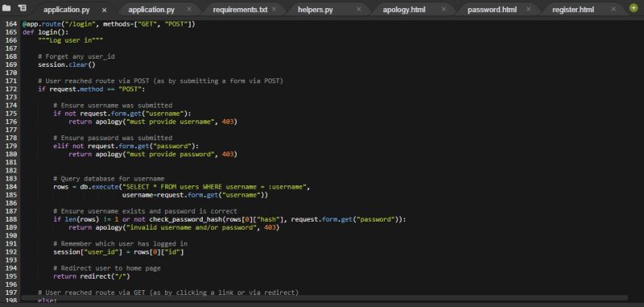Click comment "# Ensure username was submitted"
This screenshot has width=644, height=307.
pos(113,106)
